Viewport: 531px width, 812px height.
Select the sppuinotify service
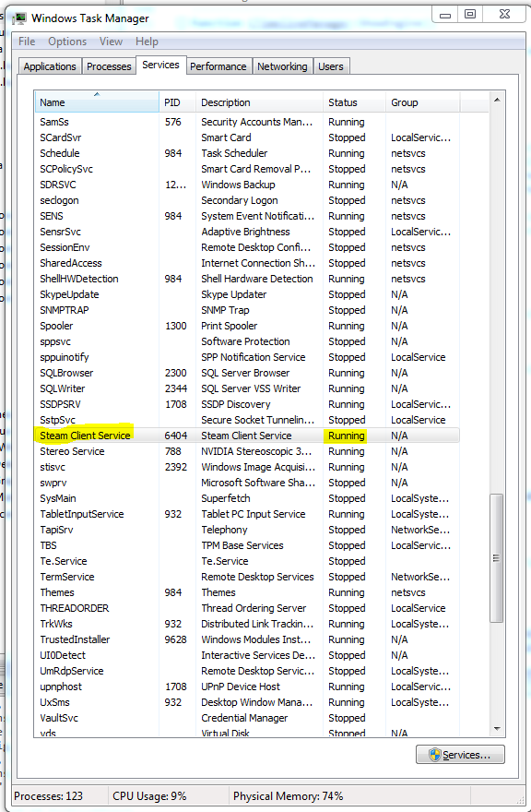point(247,357)
